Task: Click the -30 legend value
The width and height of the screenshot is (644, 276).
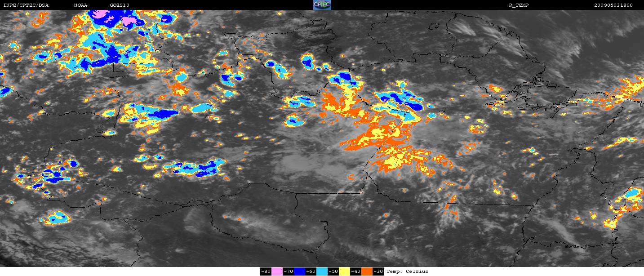Action: 378,272
